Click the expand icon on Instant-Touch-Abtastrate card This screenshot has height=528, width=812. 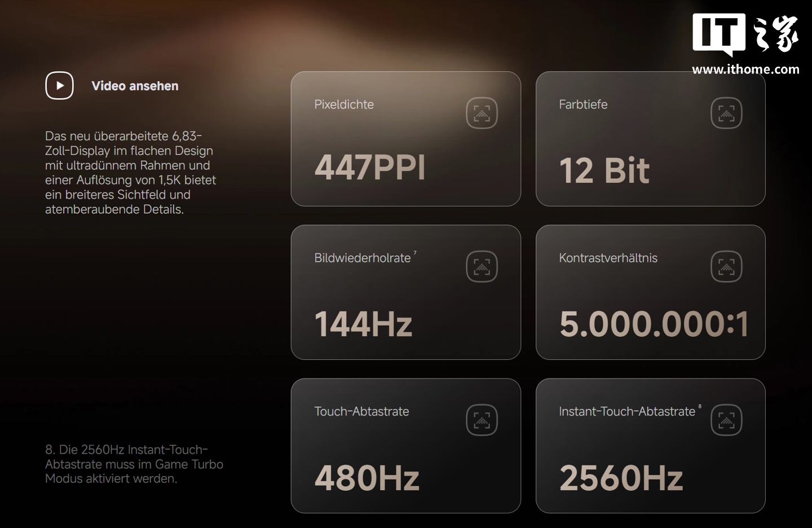[726, 420]
